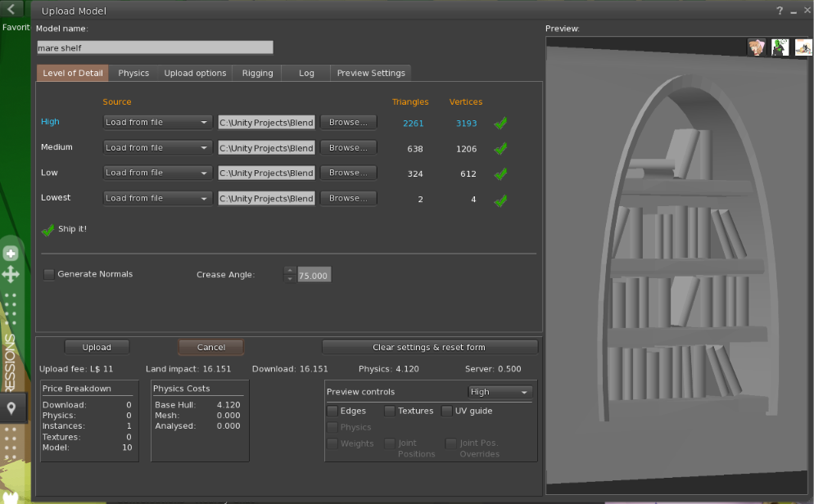Click Clear settings & reset form button
The image size is (814, 504).
(429, 348)
